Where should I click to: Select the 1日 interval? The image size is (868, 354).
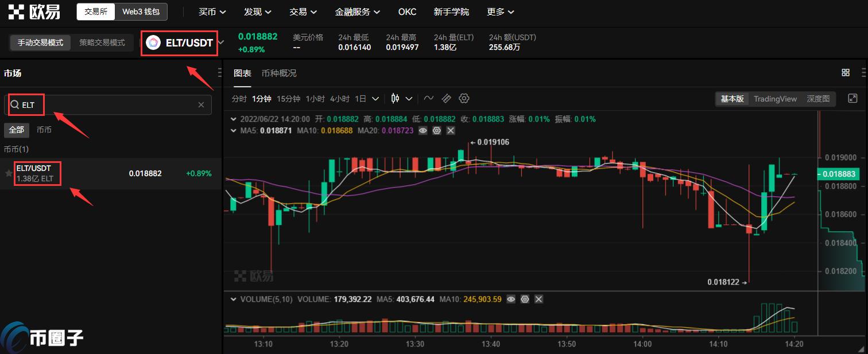click(x=361, y=99)
